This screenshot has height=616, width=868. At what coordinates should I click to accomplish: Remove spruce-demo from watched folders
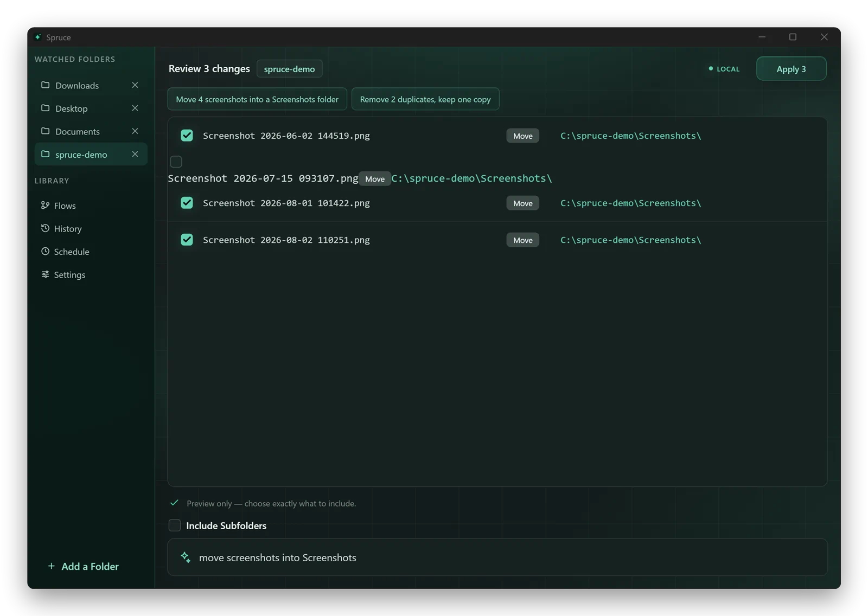pos(135,154)
